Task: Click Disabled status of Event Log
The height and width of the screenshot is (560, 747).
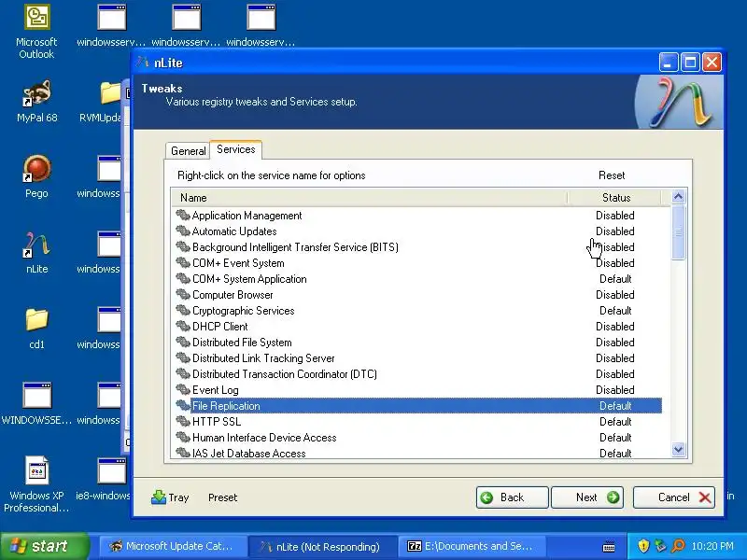Action: tap(615, 390)
